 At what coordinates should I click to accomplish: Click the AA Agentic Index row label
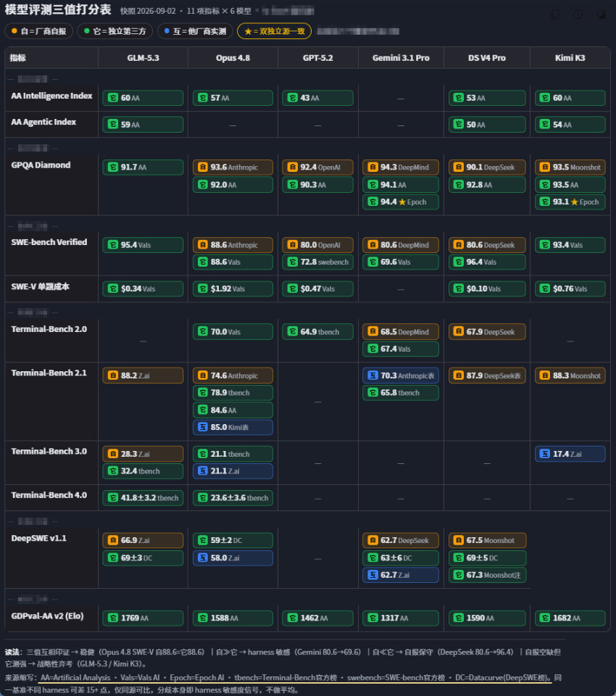click(x=43, y=122)
